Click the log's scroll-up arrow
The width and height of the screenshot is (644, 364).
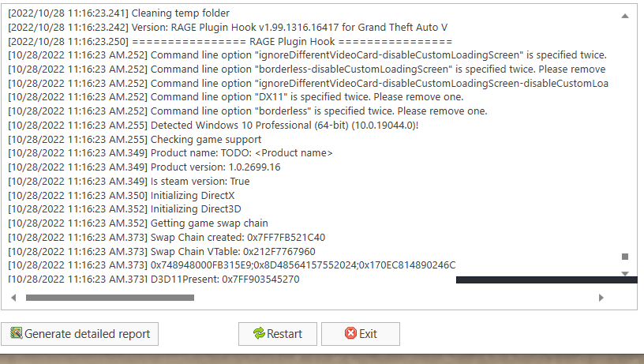(x=625, y=16)
